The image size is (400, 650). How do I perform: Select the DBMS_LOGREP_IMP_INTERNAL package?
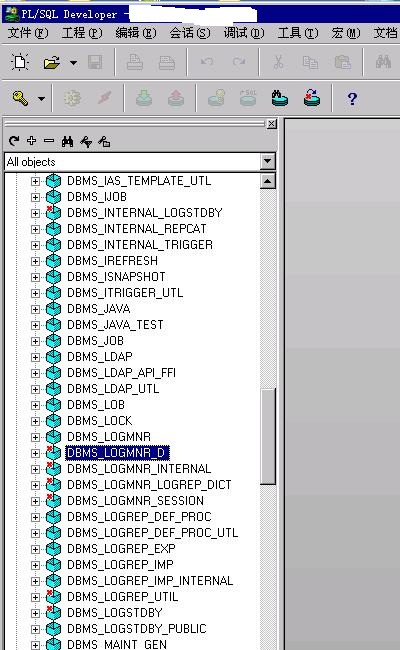[x=150, y=581]
